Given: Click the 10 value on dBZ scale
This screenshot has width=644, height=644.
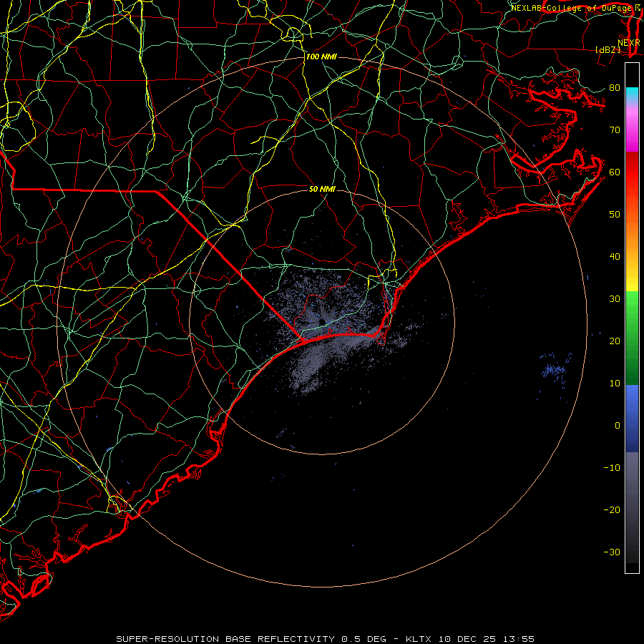Looking at the screenshot, I should coord(615,384).
